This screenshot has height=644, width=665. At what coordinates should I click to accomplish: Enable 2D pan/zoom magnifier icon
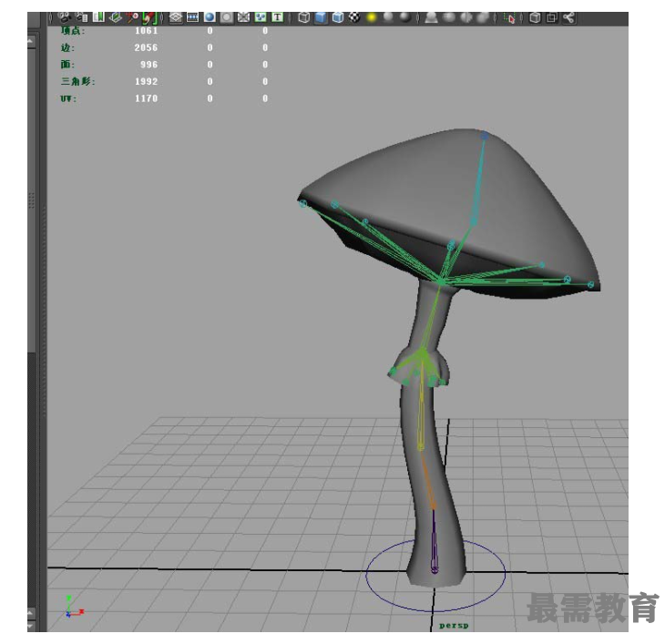pyautogui.click(x=132, y=17)
